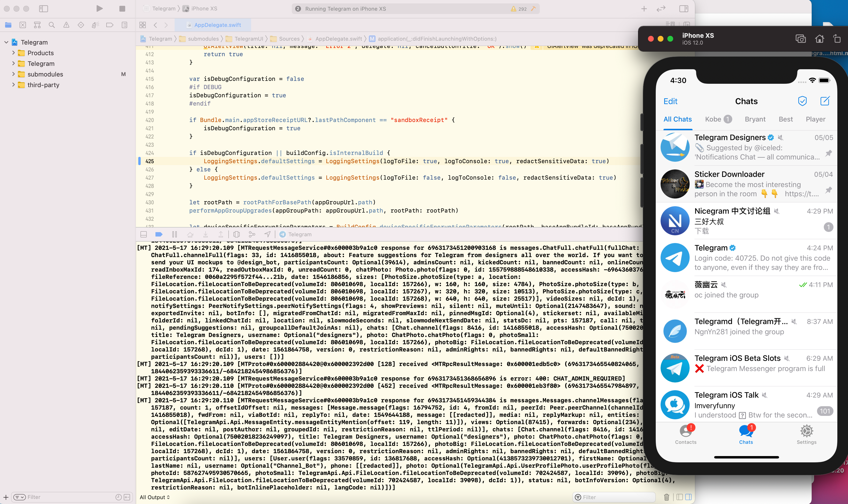Open the find navigator magnifier

click(x=52, y=25)
